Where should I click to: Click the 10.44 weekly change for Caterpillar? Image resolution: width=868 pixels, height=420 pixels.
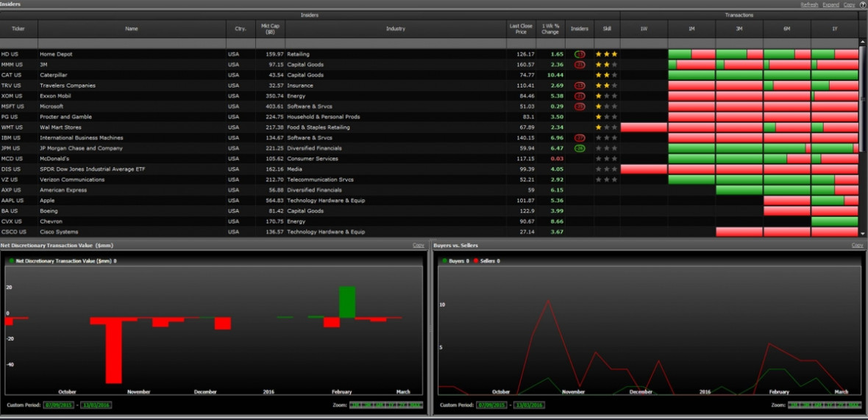pos(555,75)
